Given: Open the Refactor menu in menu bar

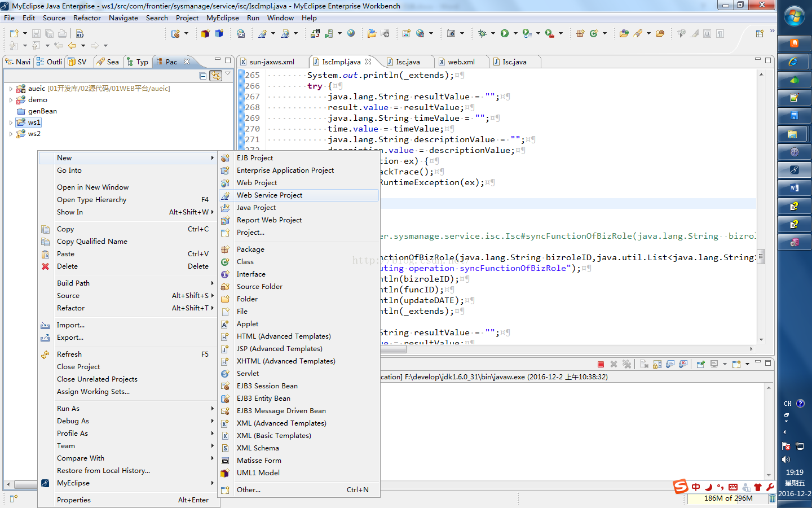Looking at the screenshot, I should [x=87, y=17].
